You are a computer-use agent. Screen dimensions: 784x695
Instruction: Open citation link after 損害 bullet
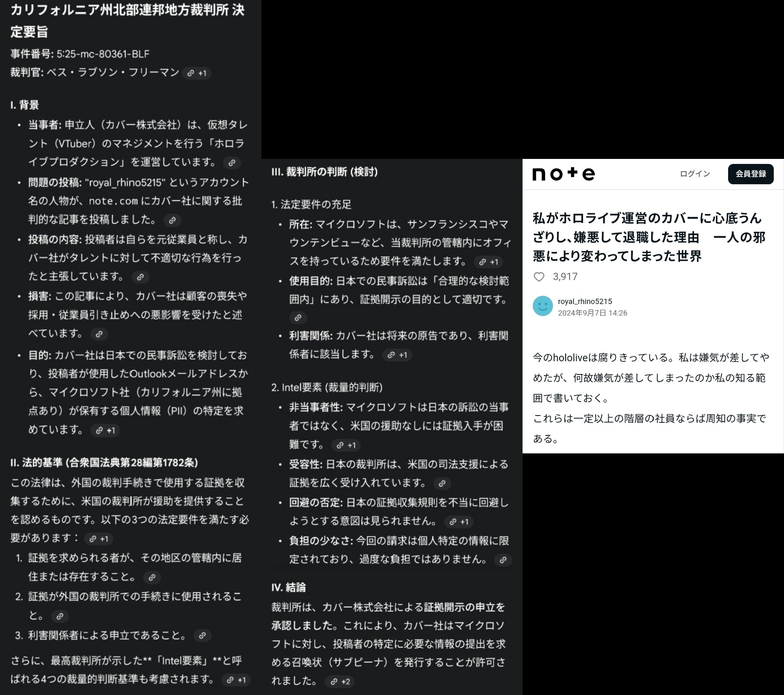(99, 334)
